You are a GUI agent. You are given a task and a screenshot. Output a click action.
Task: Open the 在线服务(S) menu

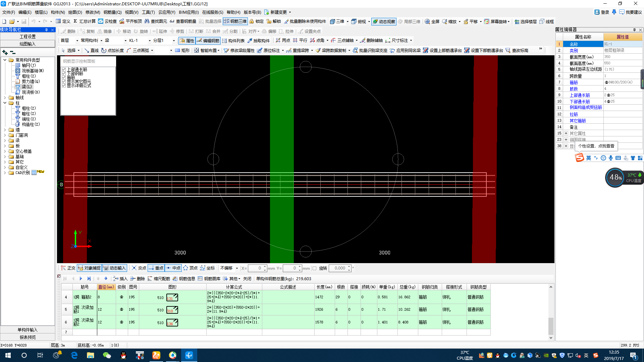213,12
